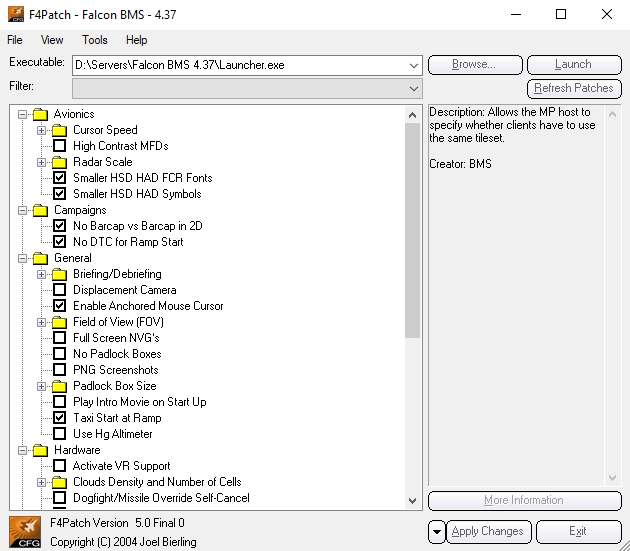Expand Clouds Density and Number of Cells

41,482
